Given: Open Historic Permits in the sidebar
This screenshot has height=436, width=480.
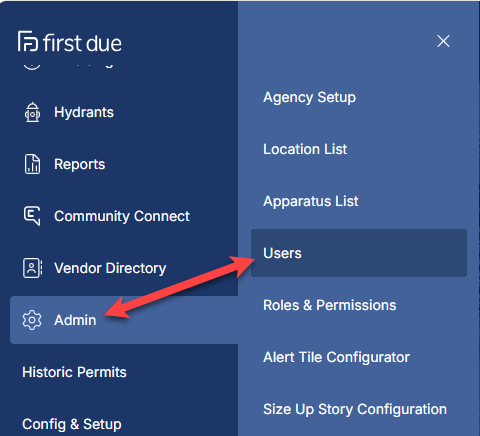Looking at the screenshot, I should point(74,372).
